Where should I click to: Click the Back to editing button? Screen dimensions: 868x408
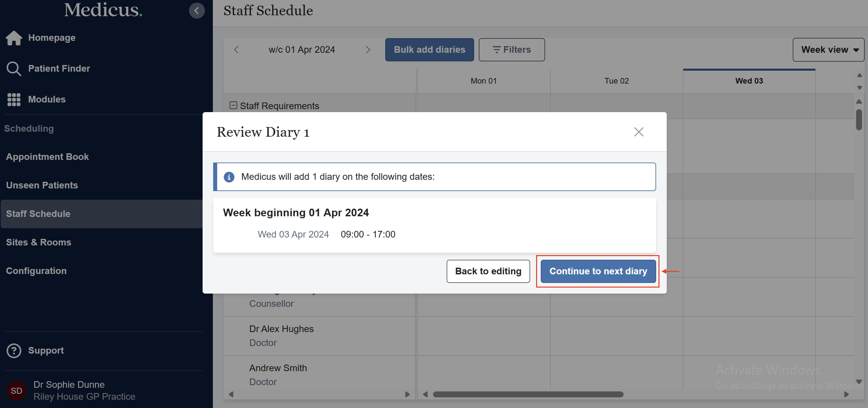point(488,271)
